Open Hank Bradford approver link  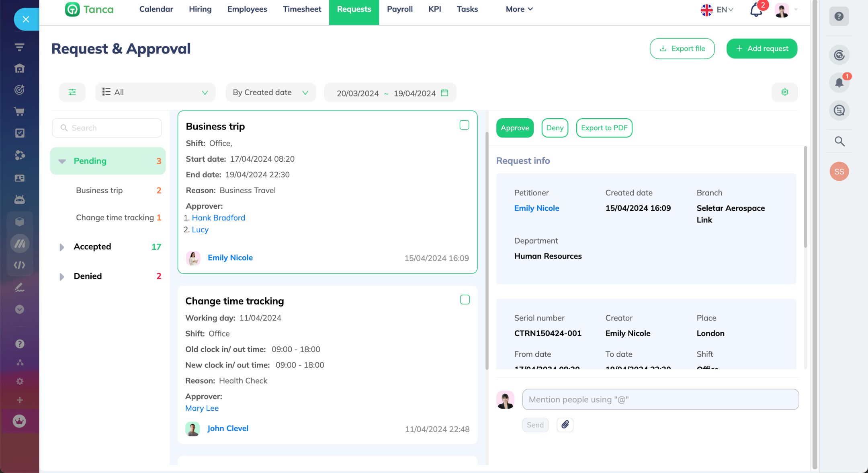click(218, 218)
